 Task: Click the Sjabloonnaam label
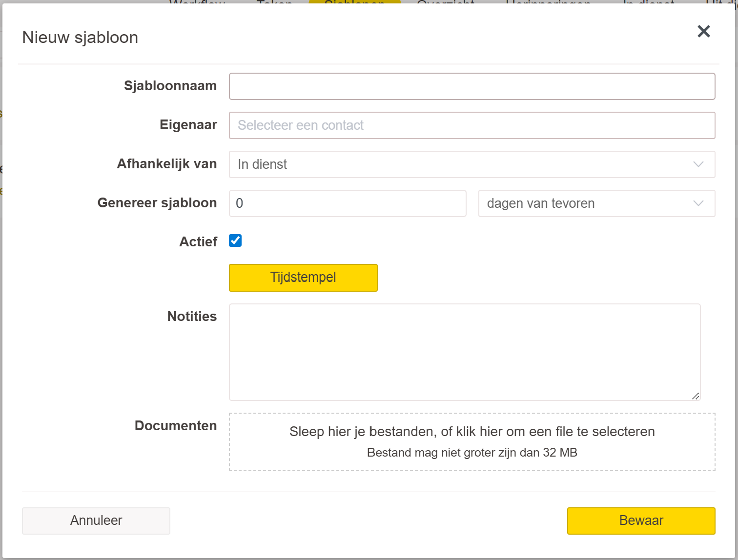coord(170,86)
